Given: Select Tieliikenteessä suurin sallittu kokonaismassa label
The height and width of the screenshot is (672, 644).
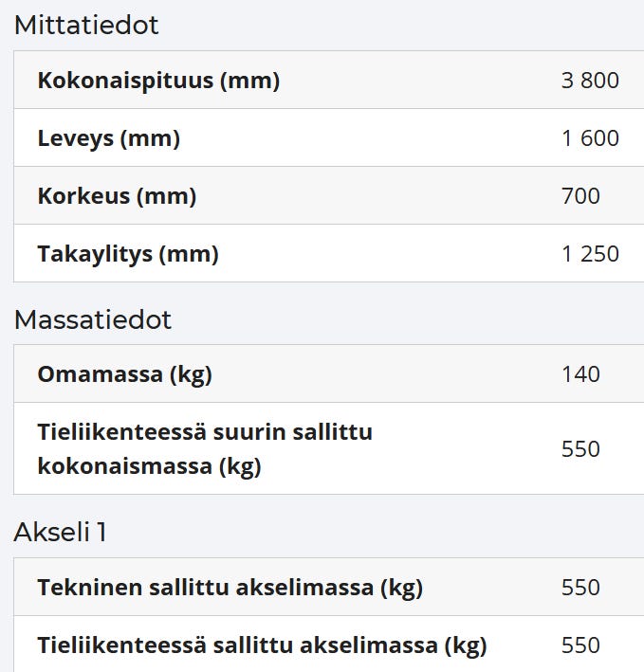Looking at the screenshot, I should coord(205,448).
